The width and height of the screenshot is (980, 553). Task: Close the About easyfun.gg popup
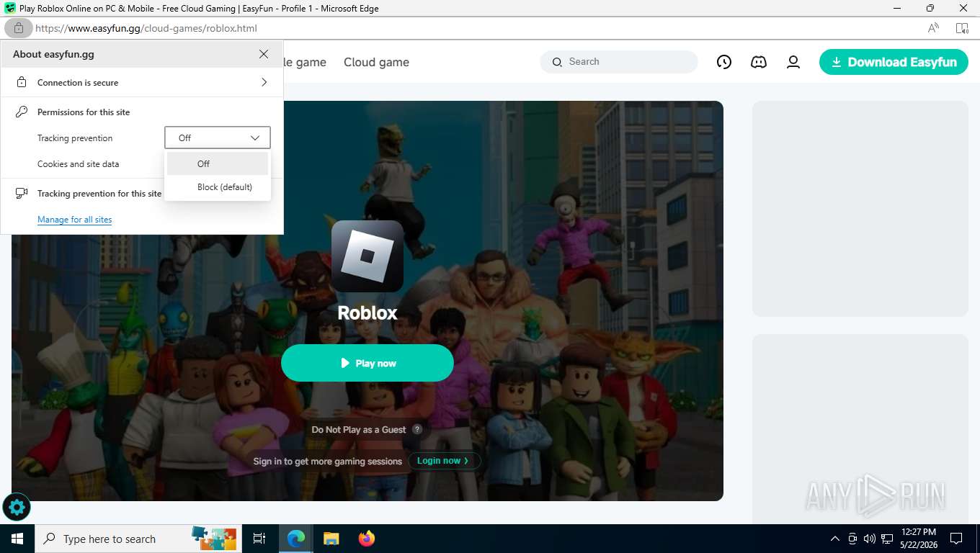pos(264,54)
